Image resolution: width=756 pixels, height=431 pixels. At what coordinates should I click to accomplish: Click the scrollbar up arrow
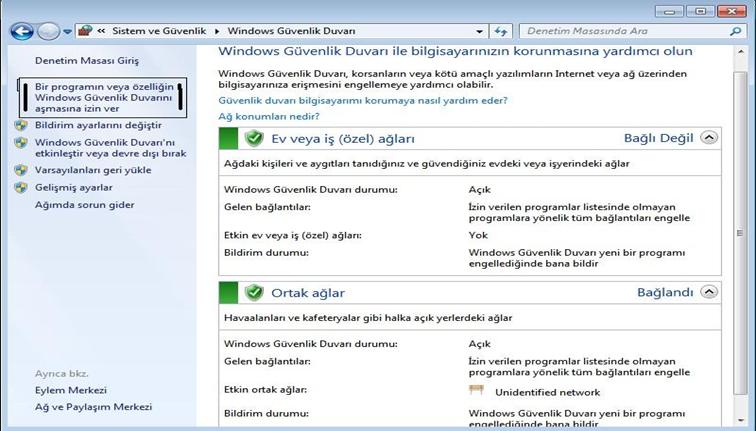pos(741,52)
